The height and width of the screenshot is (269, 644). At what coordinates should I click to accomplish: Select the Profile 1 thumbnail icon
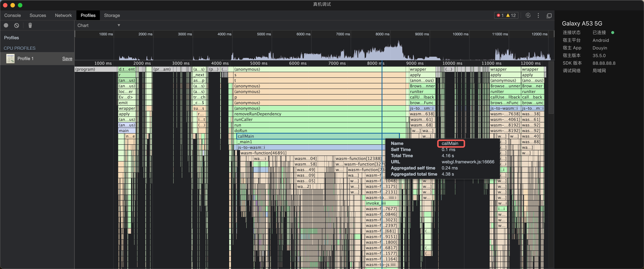point(10,58)
